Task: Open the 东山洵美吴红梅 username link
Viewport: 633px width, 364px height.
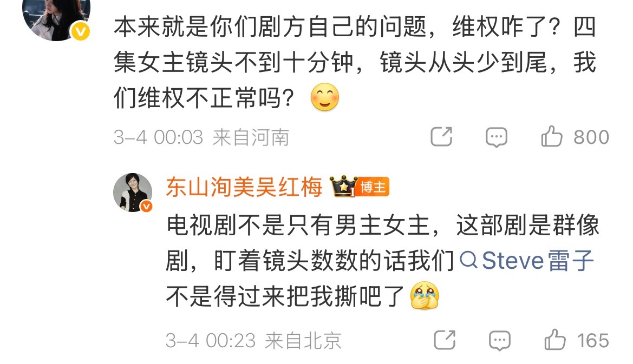Action: click(x=244, y=188)
